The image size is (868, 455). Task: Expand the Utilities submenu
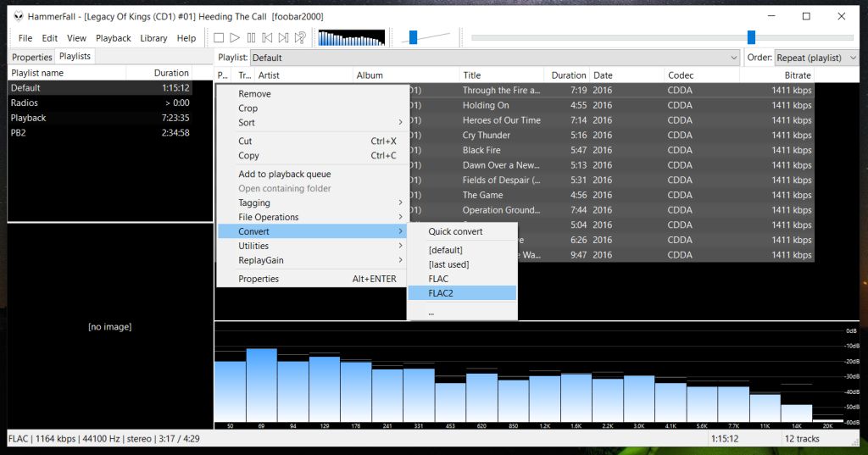312,246
